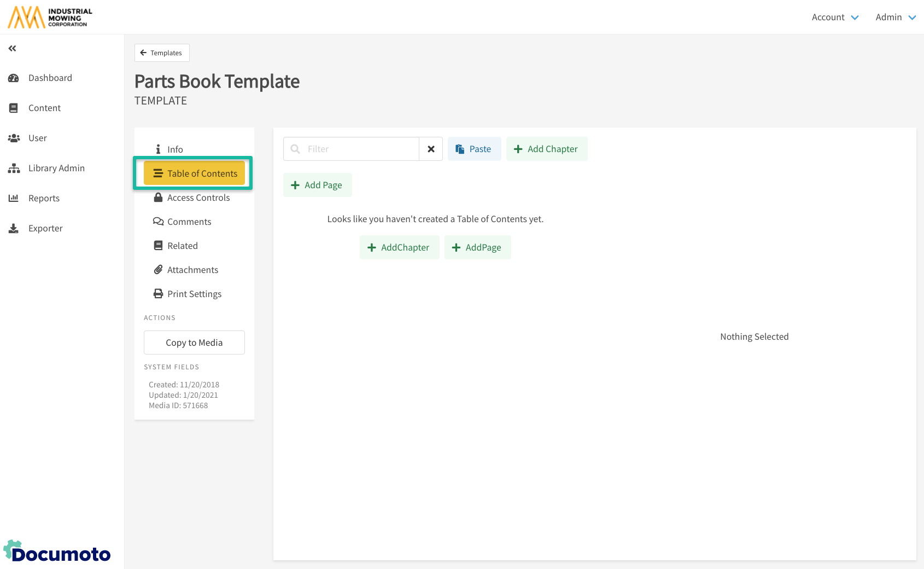Click the X to clear filter

tap(431, 149)
